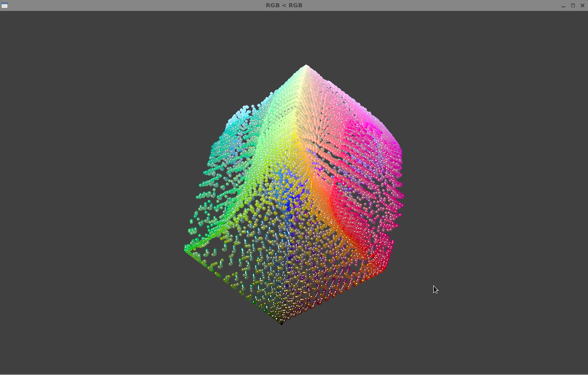Maximize the viewer window
This screenshot has height=375, width=588.
[x=573, y=5]
